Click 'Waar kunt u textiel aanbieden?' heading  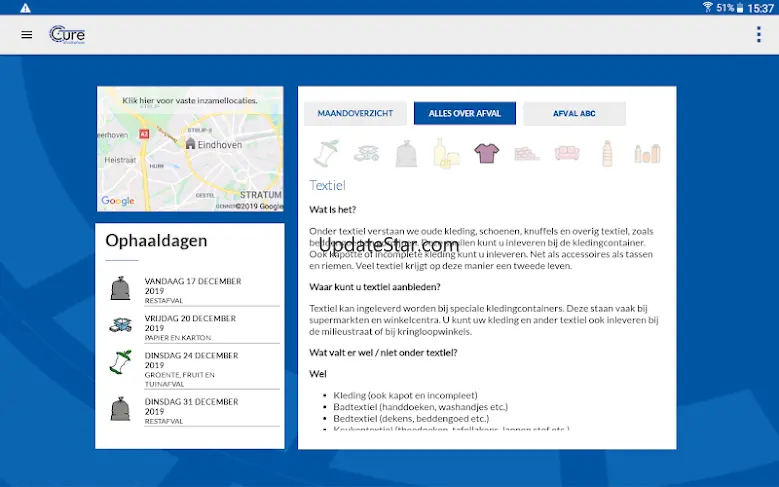pos(375,287)
